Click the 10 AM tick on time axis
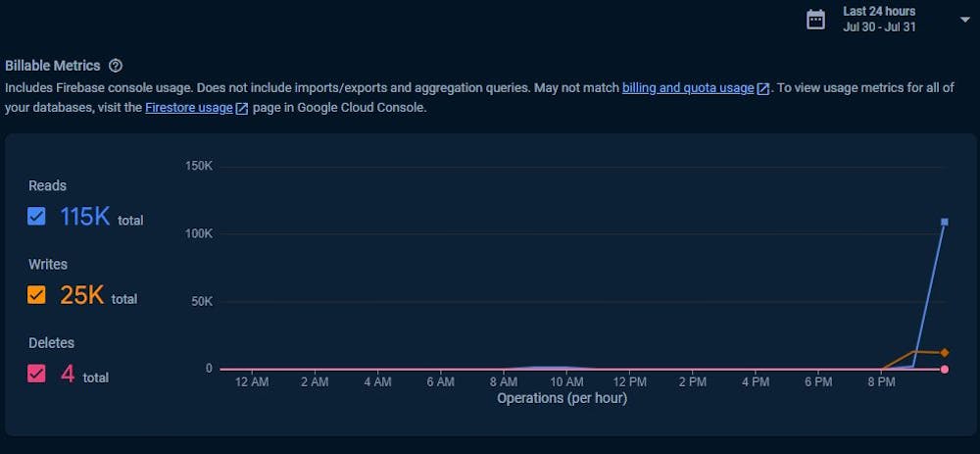The image size is (980, 454). (566, 382)
